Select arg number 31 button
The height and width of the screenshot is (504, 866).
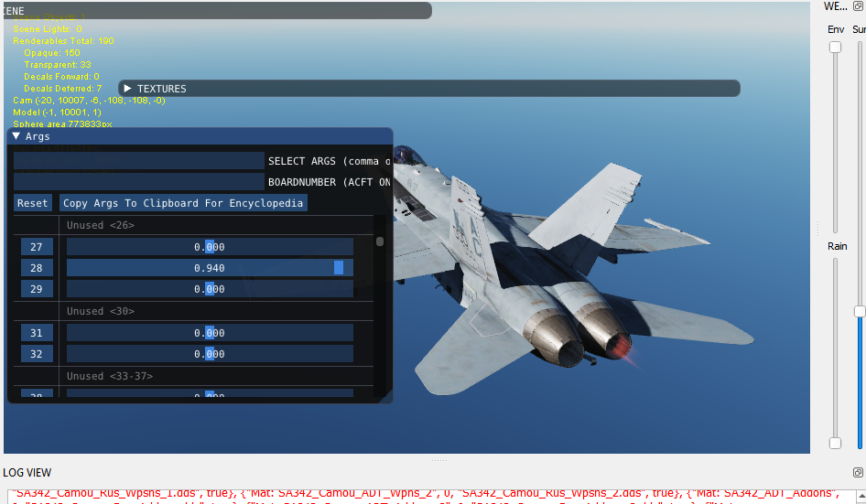[37, 333]
